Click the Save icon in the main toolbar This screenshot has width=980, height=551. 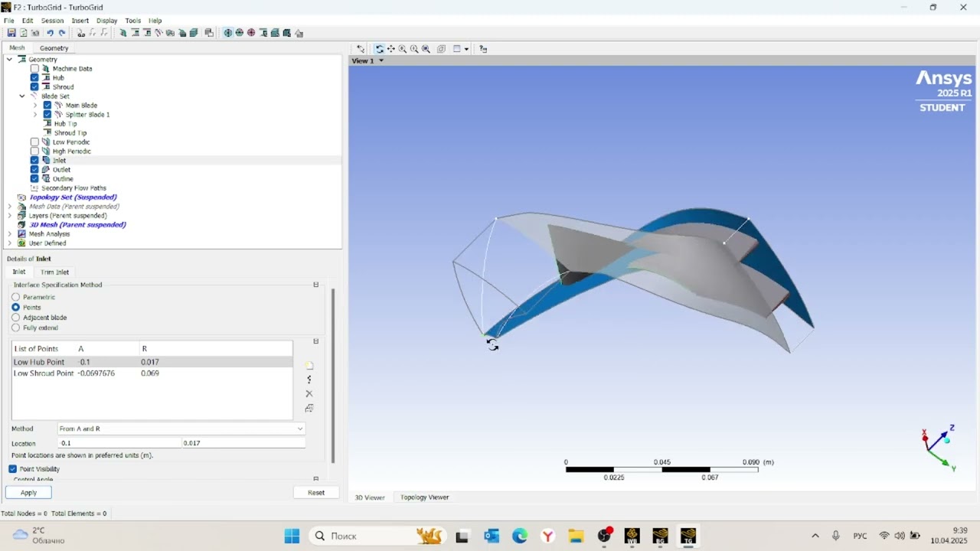point(11,33)
